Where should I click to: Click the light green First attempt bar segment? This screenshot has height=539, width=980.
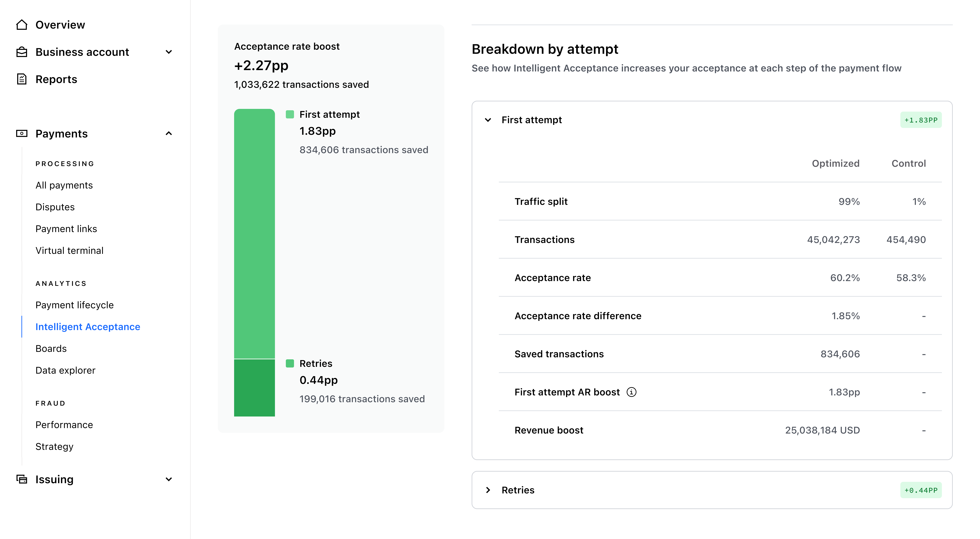click(x=255, y=234)
